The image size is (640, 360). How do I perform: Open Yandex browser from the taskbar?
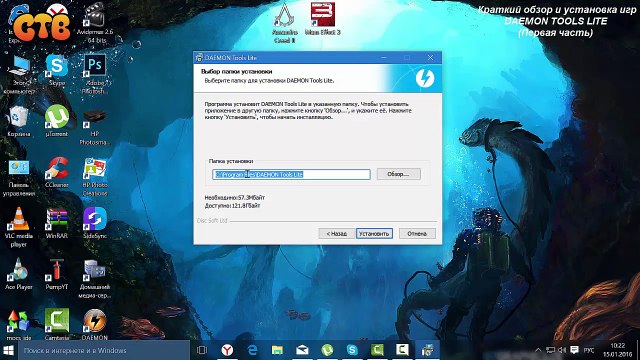[227, 350]
